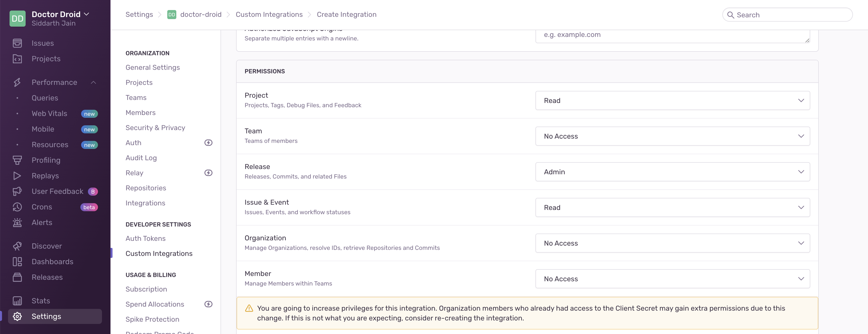Select Custom Integrations in settings nav
Image resolution: width=868 pixels, height=334 pixels.
[159, 253]
